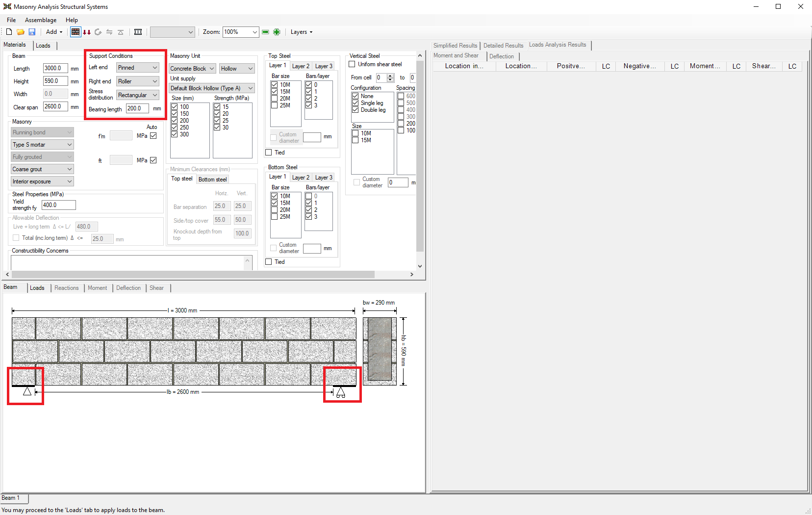Image resolution: width=812 pixels, height=515 pixels.
Task: Enable the Uniform shear steel checkbox
Action: tap(352, 64)
